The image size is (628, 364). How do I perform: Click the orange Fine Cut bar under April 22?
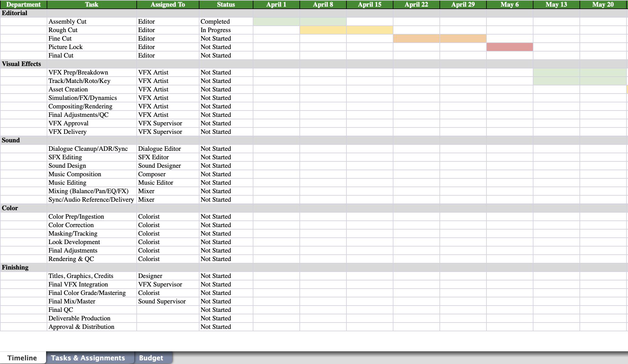[416, 38]
